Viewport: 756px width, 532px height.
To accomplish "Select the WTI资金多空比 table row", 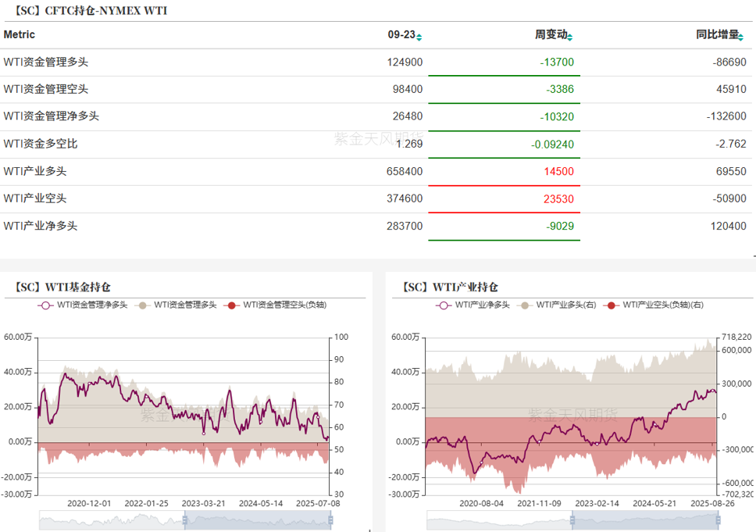I will (41, 144).
